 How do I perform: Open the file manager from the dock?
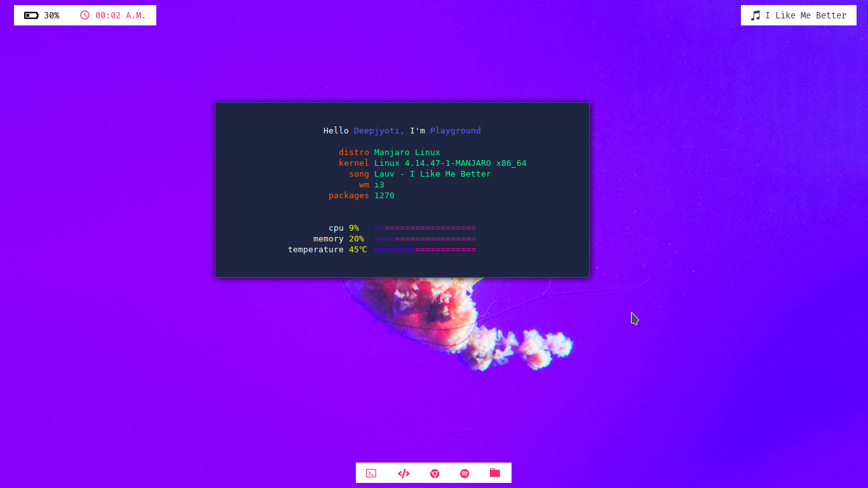point(495,473)
